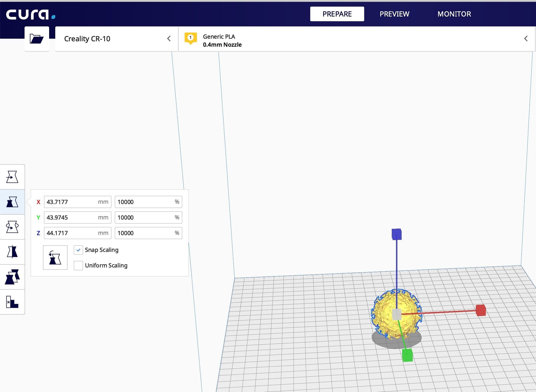Select the Mirror tool icon

(12, 252)
